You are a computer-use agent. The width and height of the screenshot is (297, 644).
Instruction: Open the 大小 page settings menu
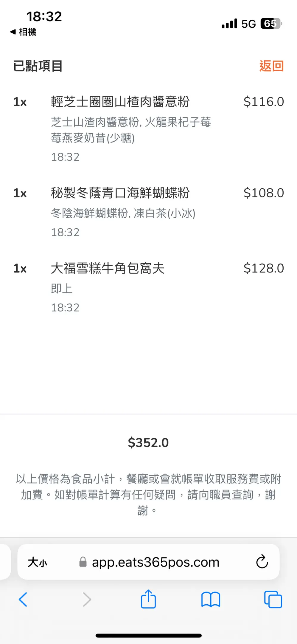click(x=38, y=562)
